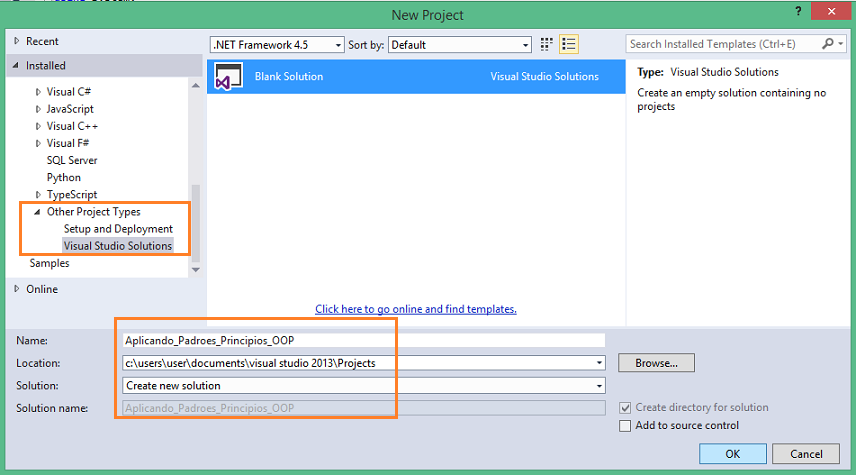Expand the Visual F# node
Screen dimensions: 856x475
pos(38,143)
